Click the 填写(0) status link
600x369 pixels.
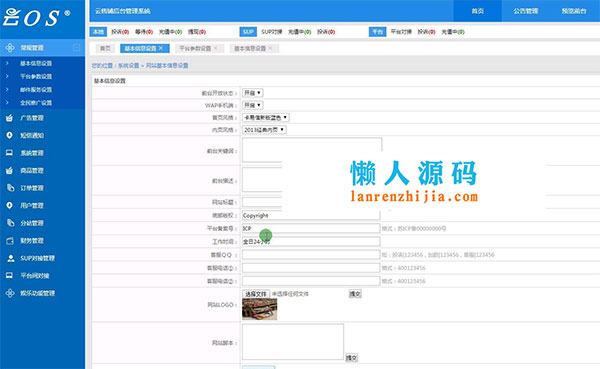[197, 32]
